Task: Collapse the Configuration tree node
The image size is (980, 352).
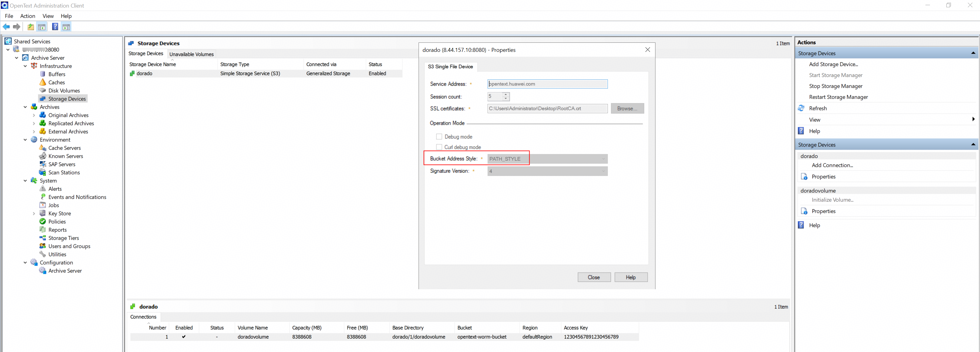Action: (x=25, y=263)
